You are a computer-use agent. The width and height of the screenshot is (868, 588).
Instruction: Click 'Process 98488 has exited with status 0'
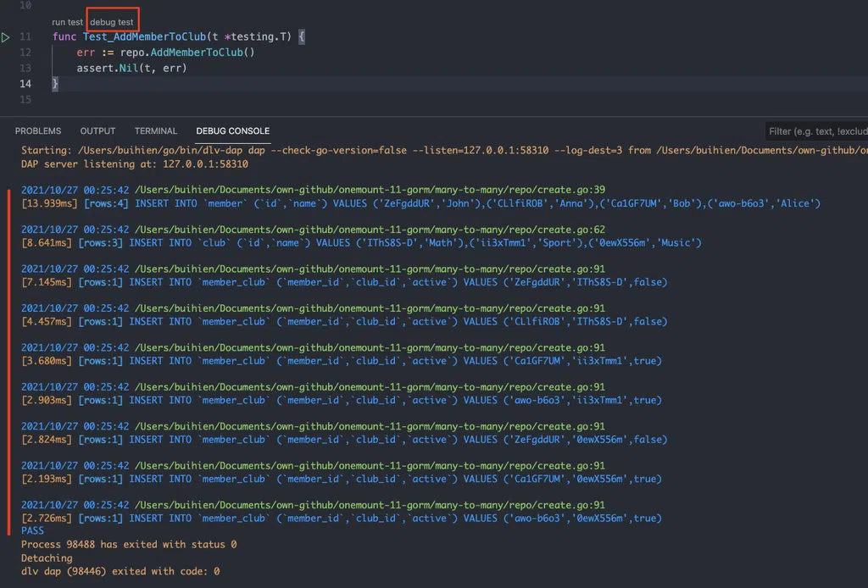point(129,544)
